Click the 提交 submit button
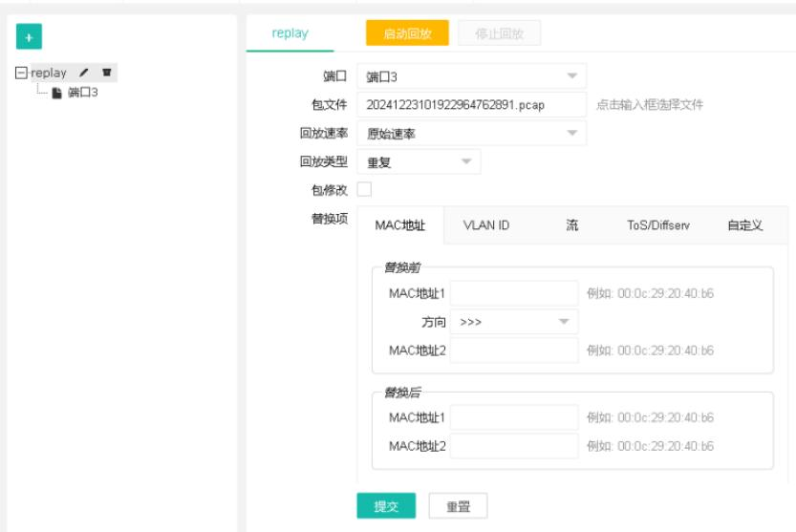Viewport: 796px width, 532px height. click(386, 506)
